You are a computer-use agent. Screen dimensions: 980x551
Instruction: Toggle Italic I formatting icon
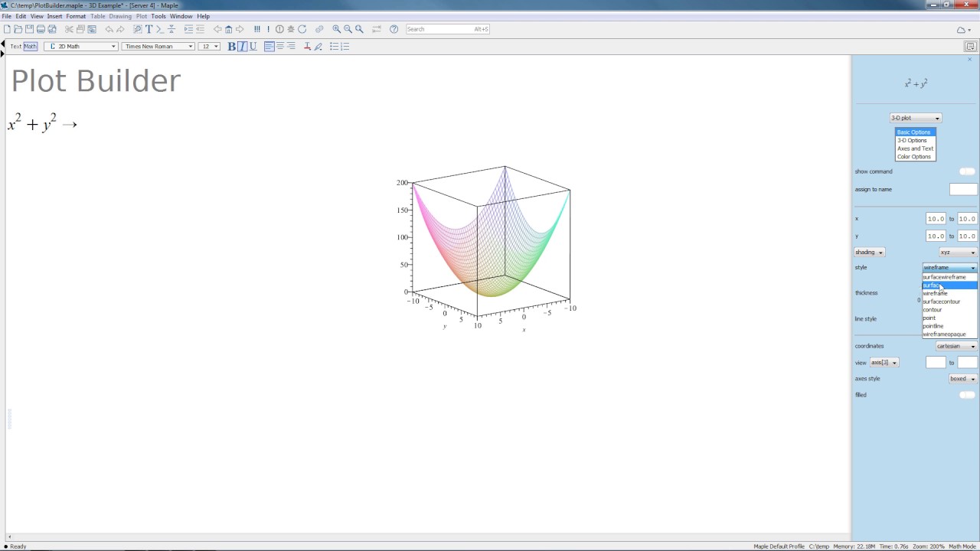(242, 47)
